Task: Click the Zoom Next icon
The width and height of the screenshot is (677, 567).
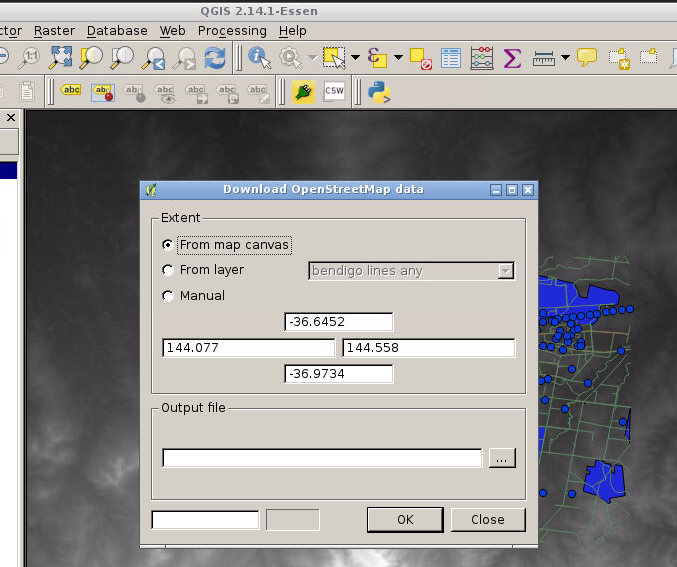Action: (x=184, y=58)
